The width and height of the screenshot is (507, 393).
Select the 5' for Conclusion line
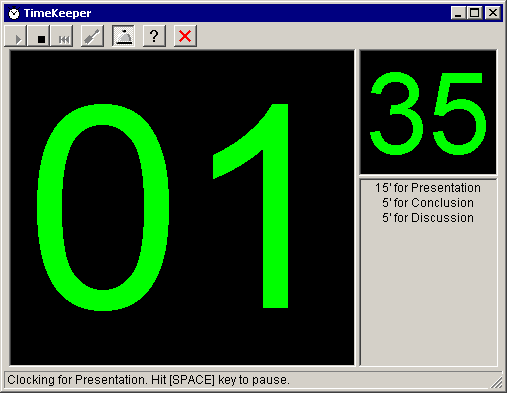(428, 203)
